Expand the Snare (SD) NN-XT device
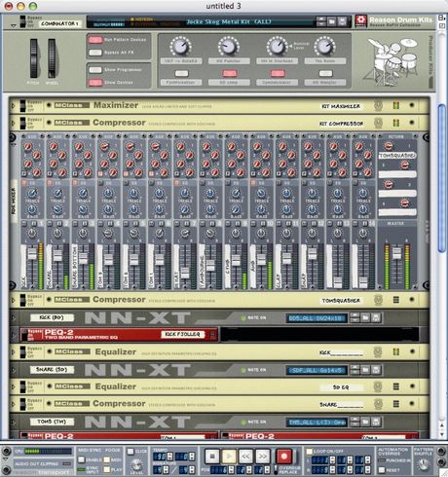Screen dimensions: 448x477 click(13, 370)
